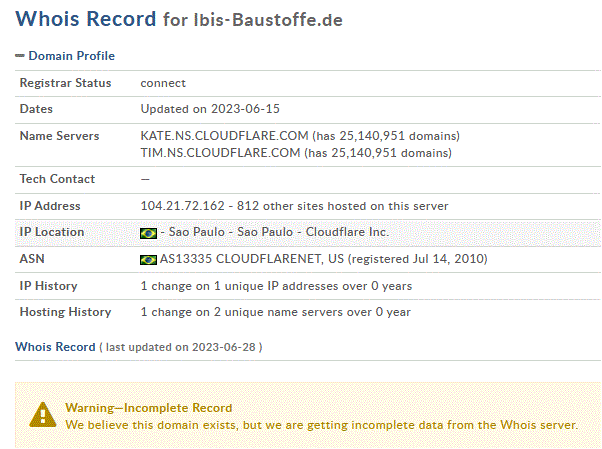Click the flag icon next to AS13335
The image size is (602, 449).
tap(149, 260)
